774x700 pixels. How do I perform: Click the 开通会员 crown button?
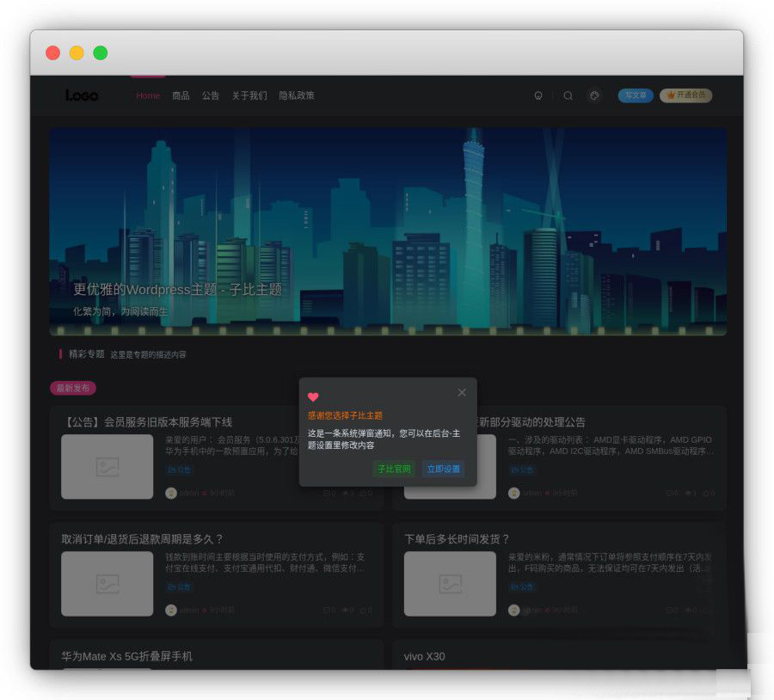(x=685, y=95)
